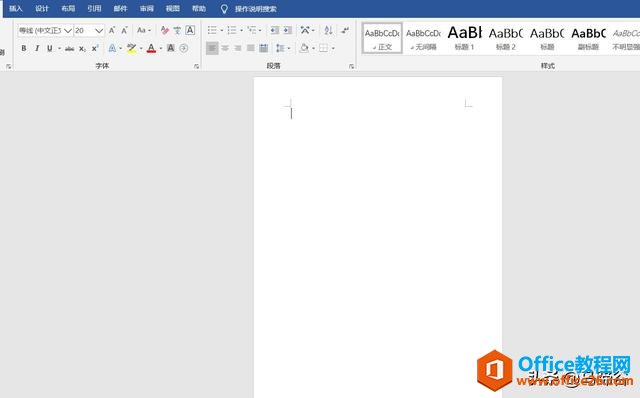Expand font color dropdown arrow
This screenshot has height=398, width=640.
coord(161,49)
